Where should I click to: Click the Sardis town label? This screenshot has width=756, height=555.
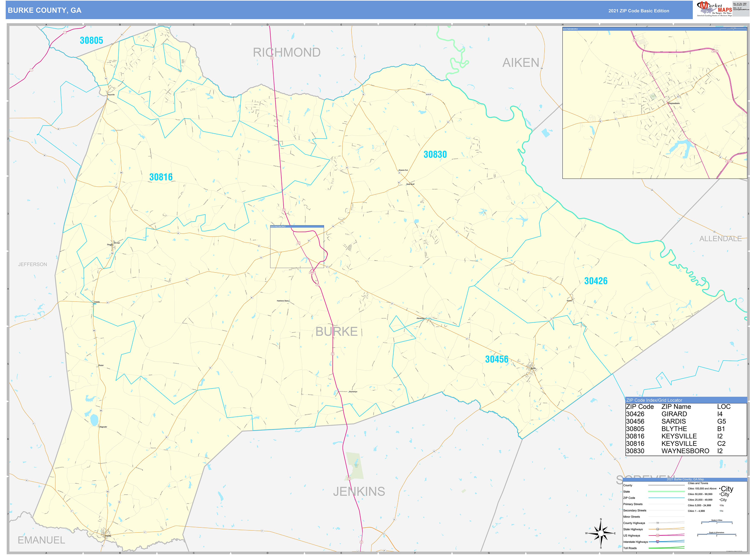pos(533,369)
